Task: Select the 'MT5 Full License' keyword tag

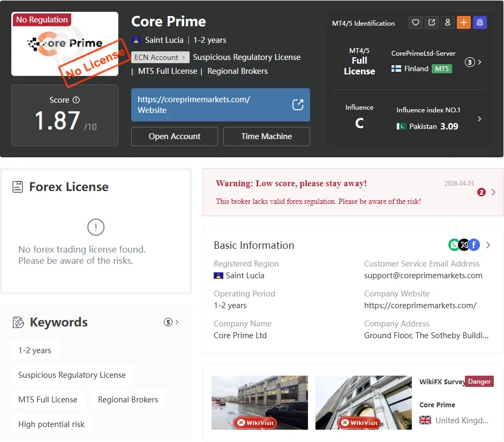Action: point(48,400)
